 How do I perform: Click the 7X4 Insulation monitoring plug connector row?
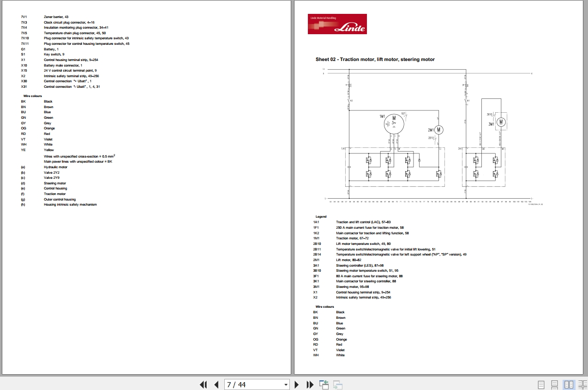tap(65, 27)
